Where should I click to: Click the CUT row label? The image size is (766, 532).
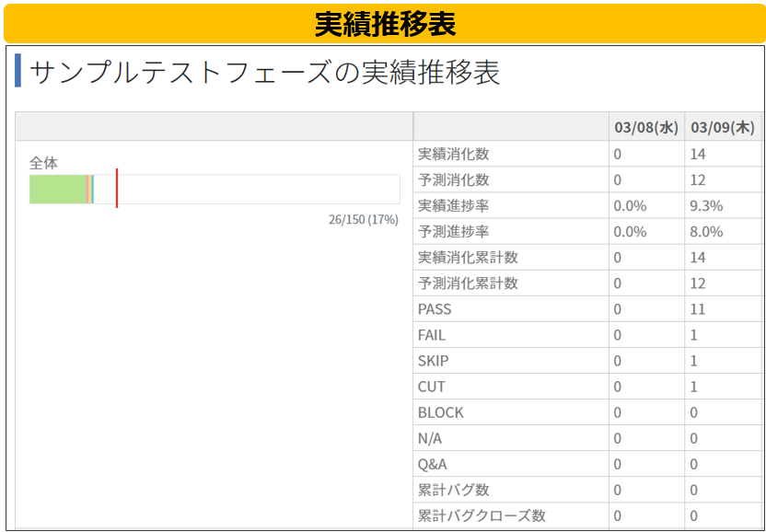pyautogui.click(x=432, y=387)
